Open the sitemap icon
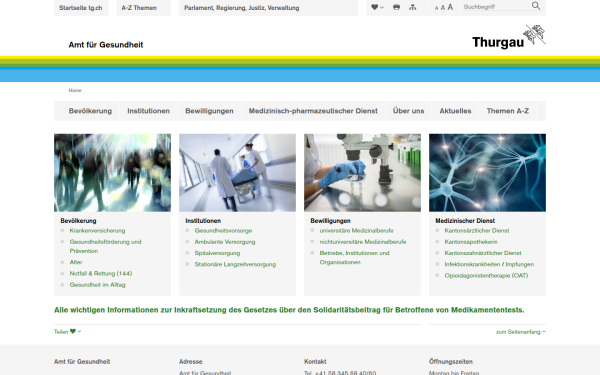 pos(412,7)
